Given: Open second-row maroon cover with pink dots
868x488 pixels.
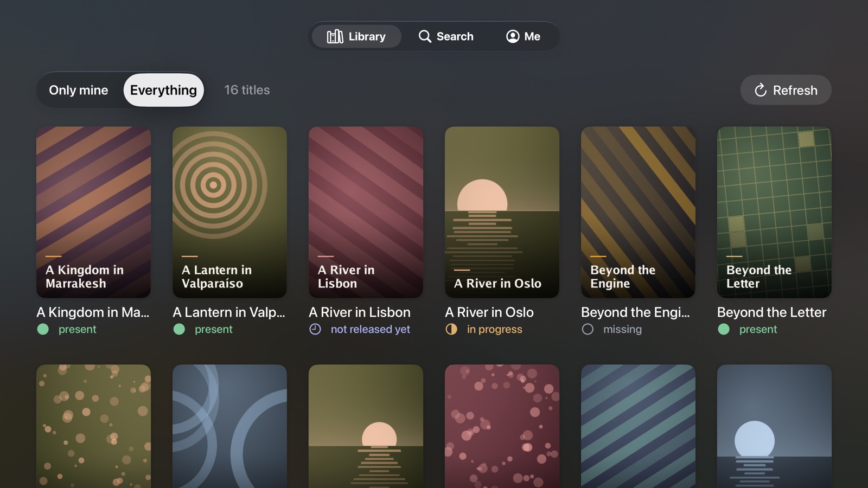Looking at the screenshot, I should [502, 426].
